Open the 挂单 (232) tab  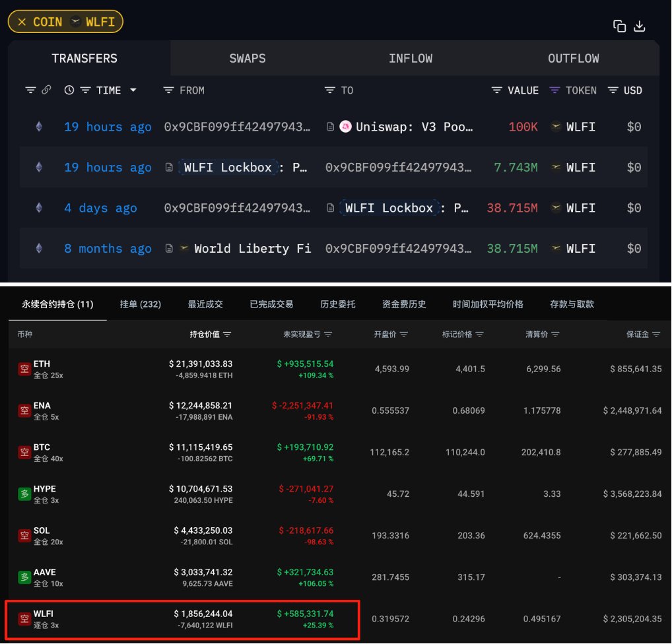140,304
